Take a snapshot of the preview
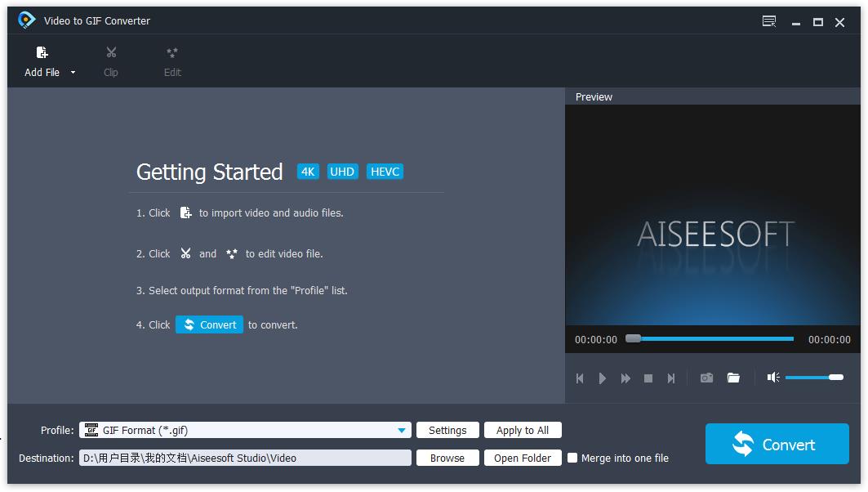Screen dimensions: 868x492 pos(706,378)
